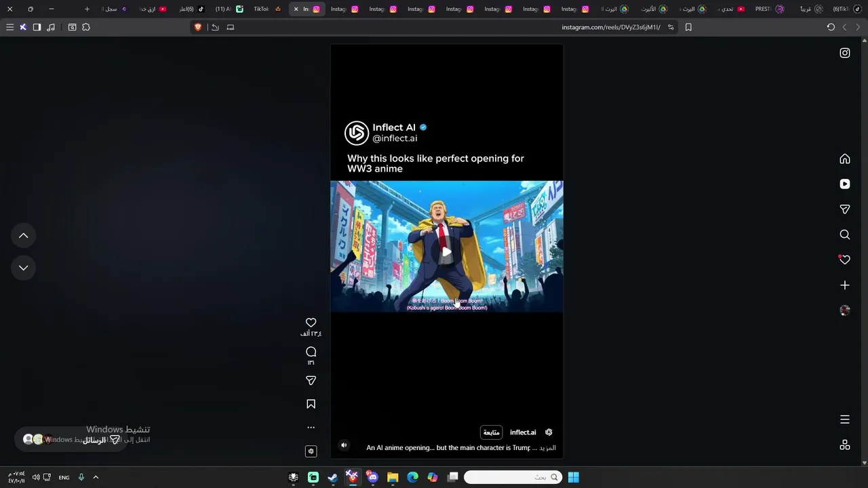Open volume control in the system tray

[x=36, y=477]
